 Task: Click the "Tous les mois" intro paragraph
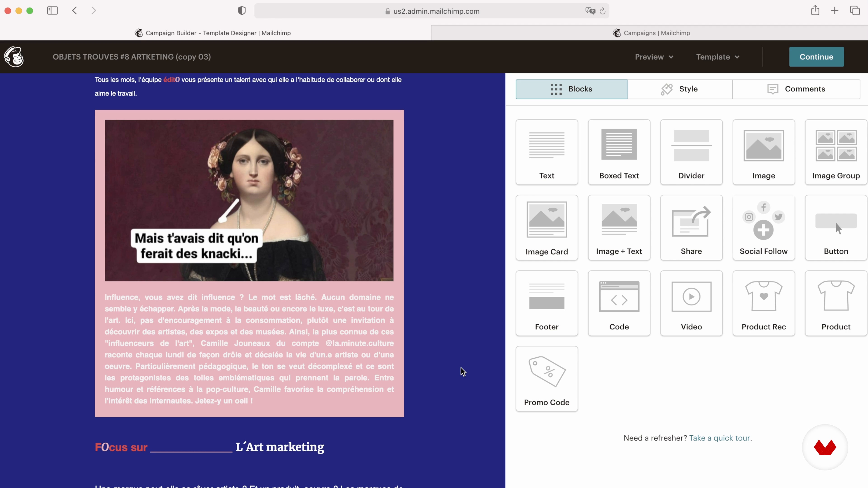click(248, 87)
